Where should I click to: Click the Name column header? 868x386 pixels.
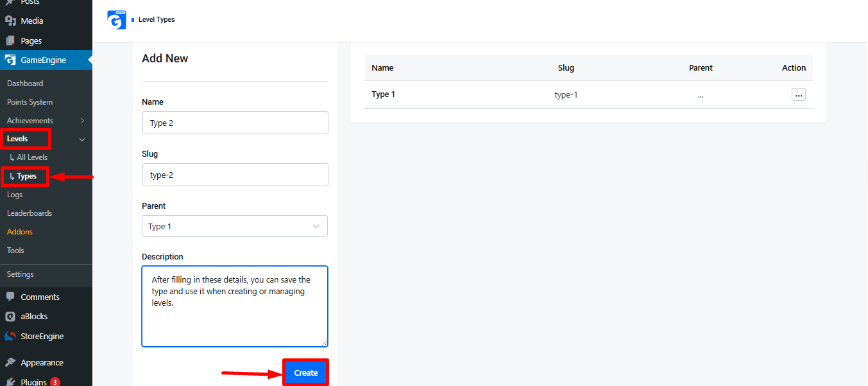coord(383,67)
